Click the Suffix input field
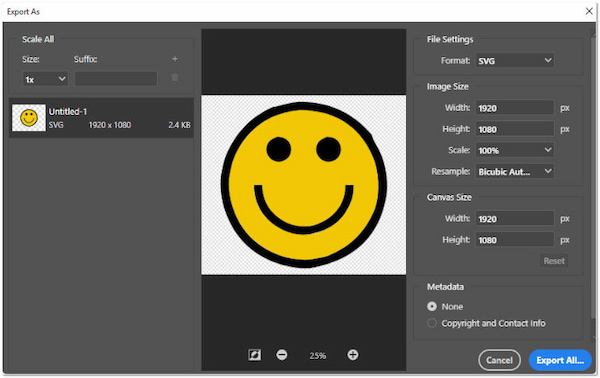Screen dimensions: 600x378 (x=116, y=78)
